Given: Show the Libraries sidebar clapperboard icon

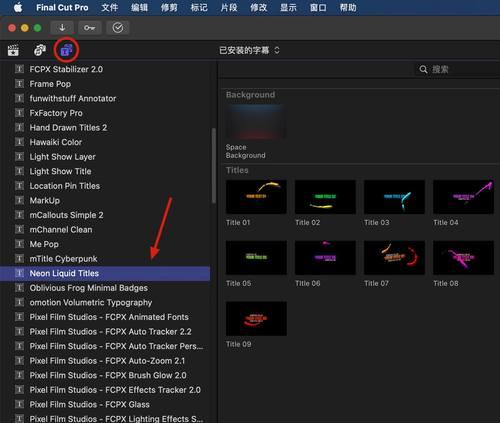Looking at the screenshot, I should click(x=13, y=50).
